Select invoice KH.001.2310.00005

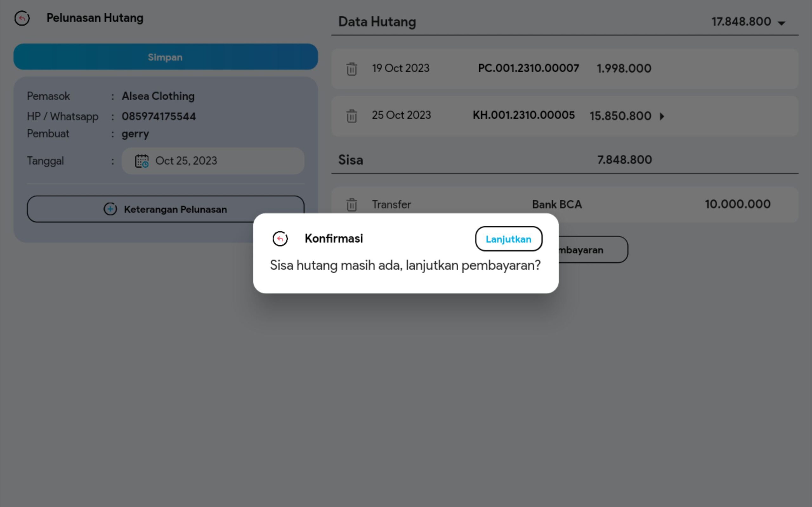[524, 115]
